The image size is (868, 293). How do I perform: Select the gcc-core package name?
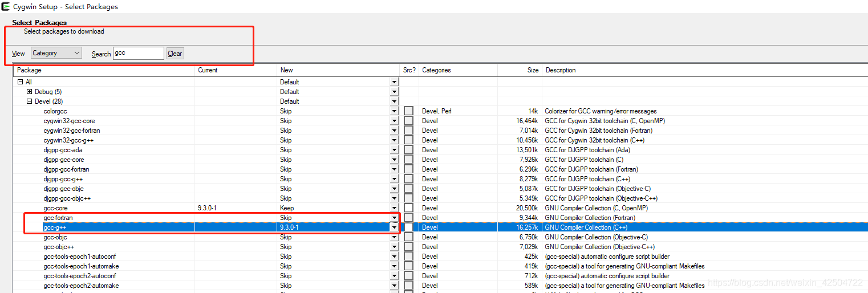[x=55, y=208]
